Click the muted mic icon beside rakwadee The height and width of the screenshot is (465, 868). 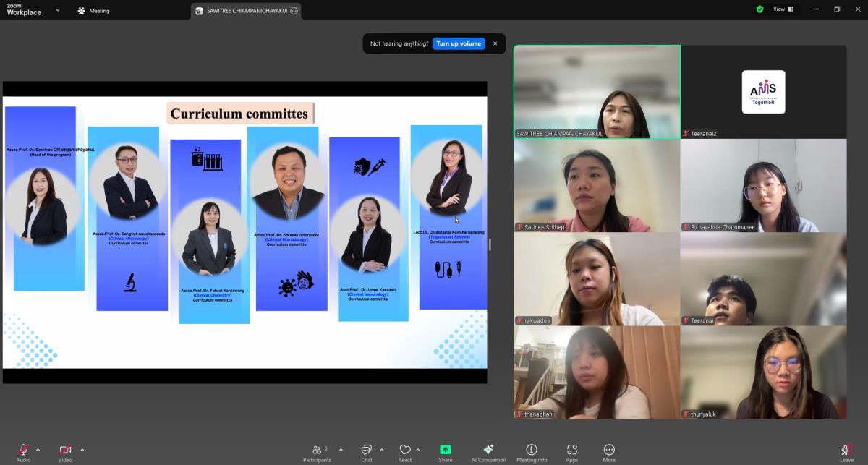[519, 320]
